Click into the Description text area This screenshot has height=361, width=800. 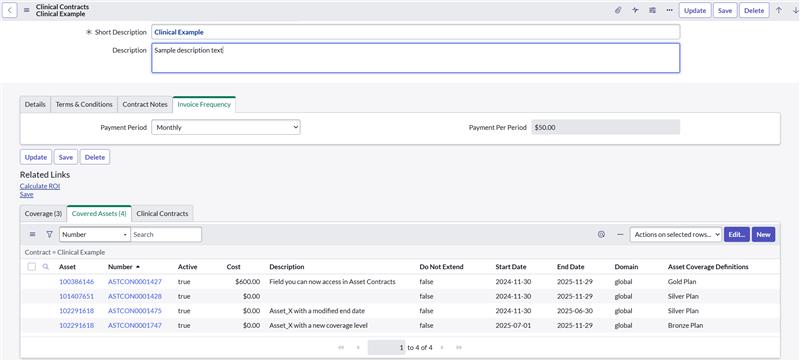tap(415, 58)
